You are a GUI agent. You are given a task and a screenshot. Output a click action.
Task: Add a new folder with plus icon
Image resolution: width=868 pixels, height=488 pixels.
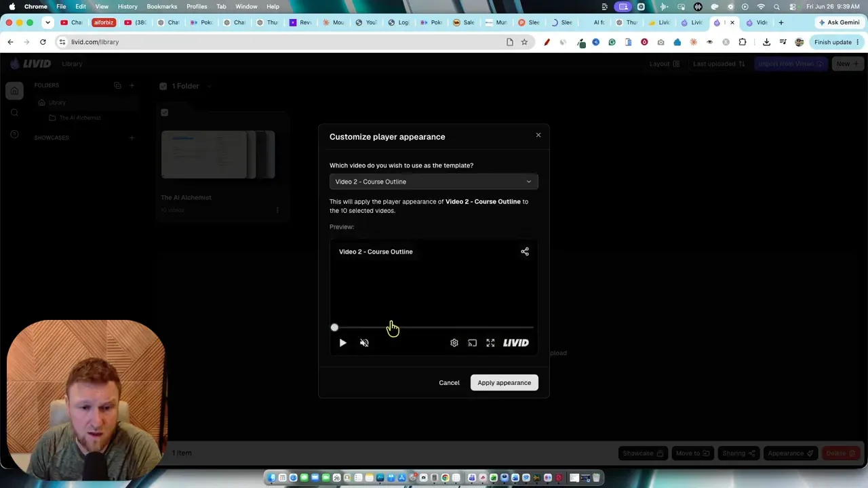coord(132,85)
